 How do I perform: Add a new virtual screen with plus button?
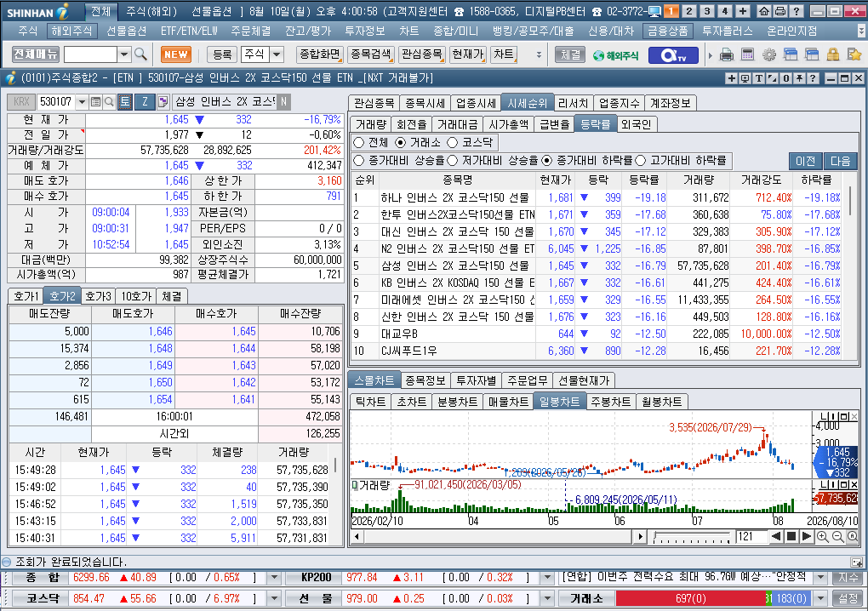click(x=743, y=11)
